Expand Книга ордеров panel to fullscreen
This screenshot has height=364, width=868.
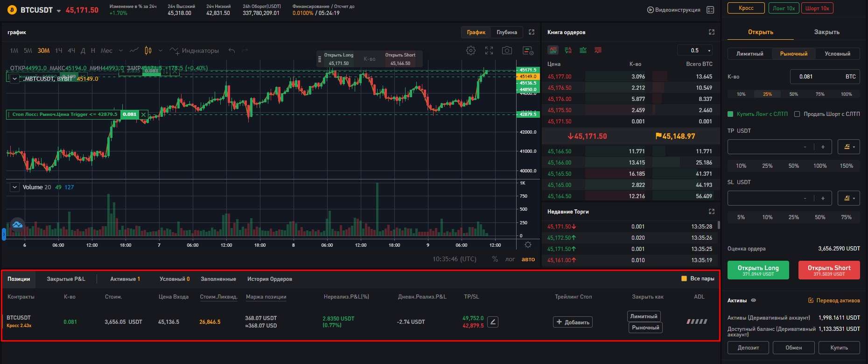click(x=712, y=32)
